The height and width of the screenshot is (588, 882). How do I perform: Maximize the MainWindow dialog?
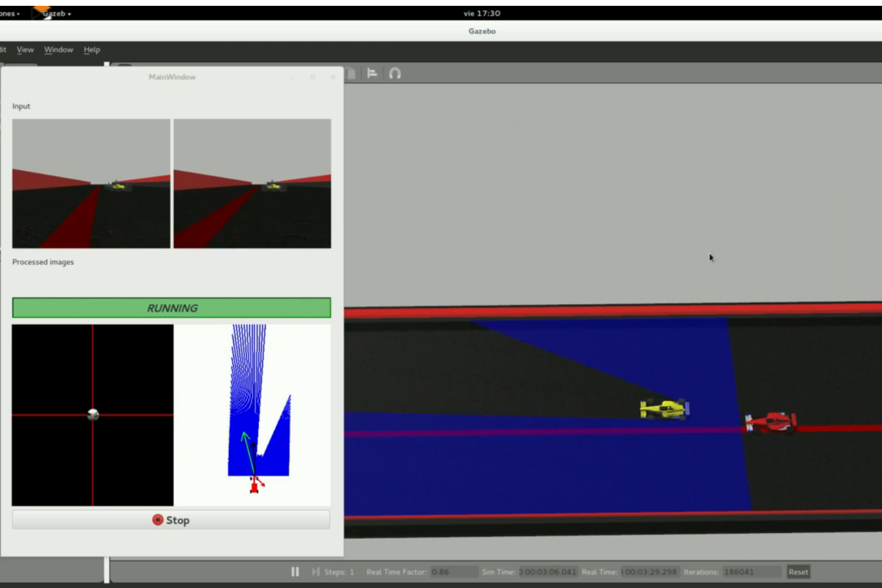coord(313,77)
